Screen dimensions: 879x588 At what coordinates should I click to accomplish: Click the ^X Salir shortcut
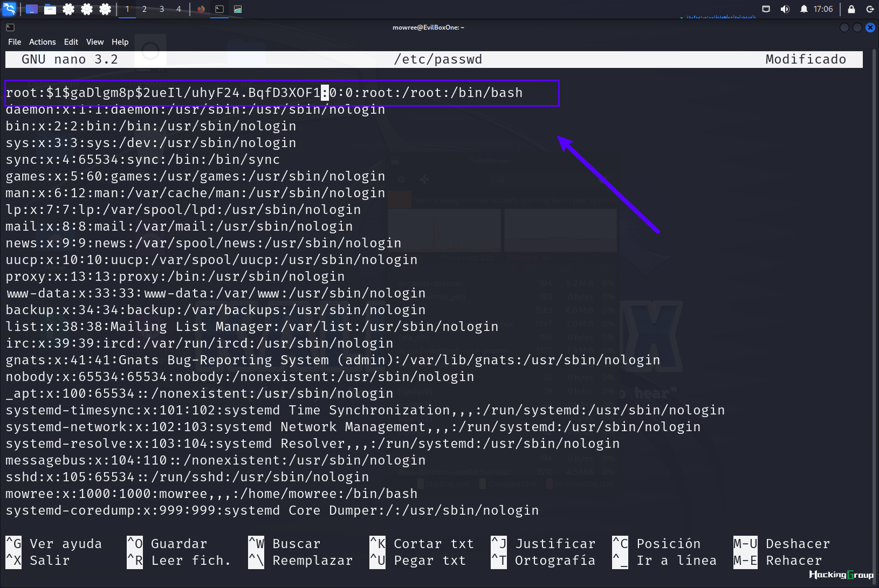[38, 561]
